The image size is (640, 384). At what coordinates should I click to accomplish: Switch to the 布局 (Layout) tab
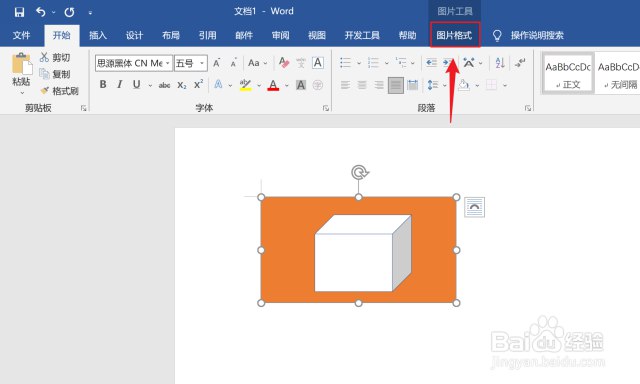click(x=171, y=36)
